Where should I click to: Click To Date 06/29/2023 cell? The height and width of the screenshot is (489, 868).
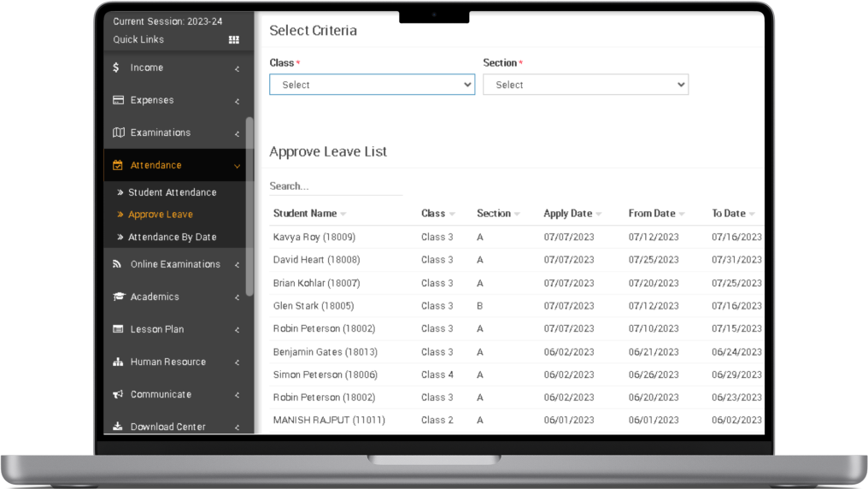pos(736,375)
